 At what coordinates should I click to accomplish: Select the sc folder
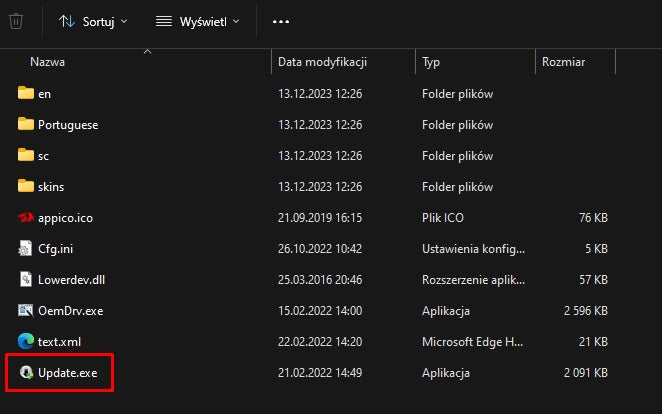click(x=312, y=155)
